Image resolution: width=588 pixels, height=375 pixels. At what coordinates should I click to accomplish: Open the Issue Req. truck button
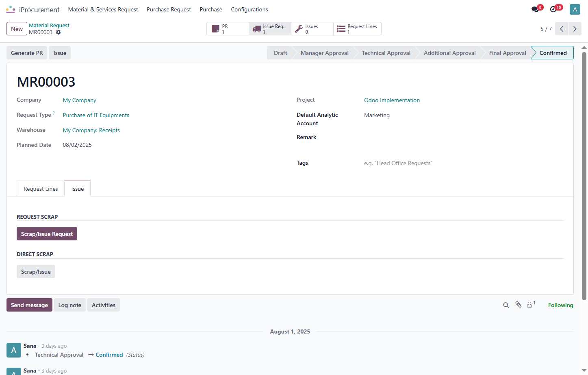click(x=270, y=29)
